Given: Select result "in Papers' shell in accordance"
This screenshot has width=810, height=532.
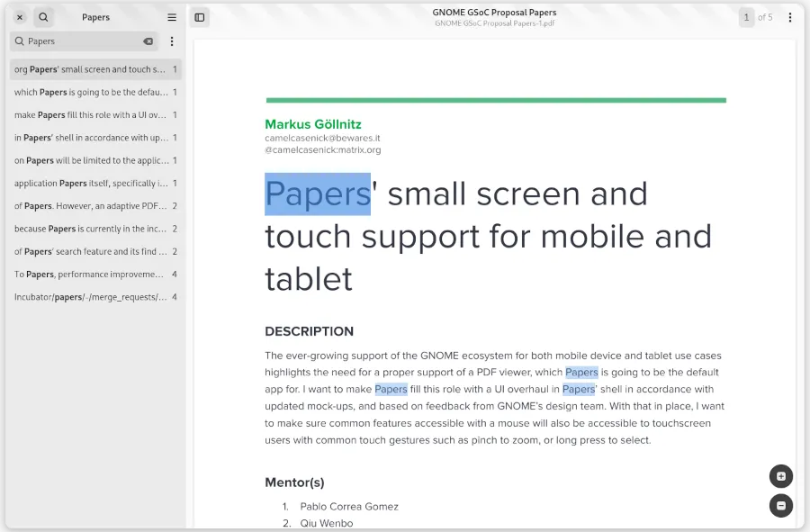Looking at the screenshot, I should click(x=95, y=138).
